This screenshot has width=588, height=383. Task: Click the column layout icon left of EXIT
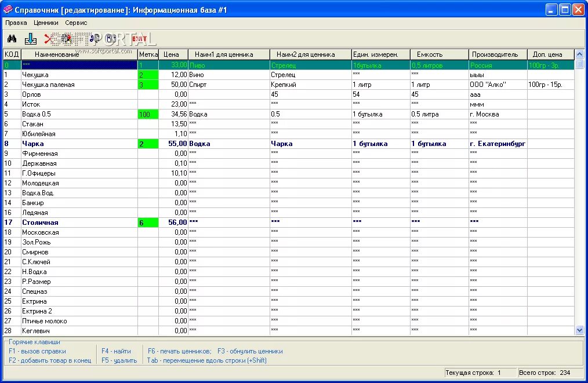pyautogui.click(x=111, y=38)
